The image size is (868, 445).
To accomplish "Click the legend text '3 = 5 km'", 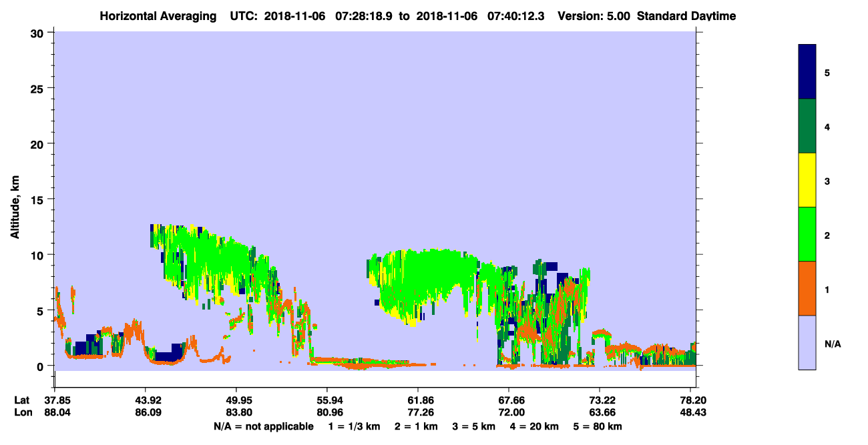I will [474, 426].
